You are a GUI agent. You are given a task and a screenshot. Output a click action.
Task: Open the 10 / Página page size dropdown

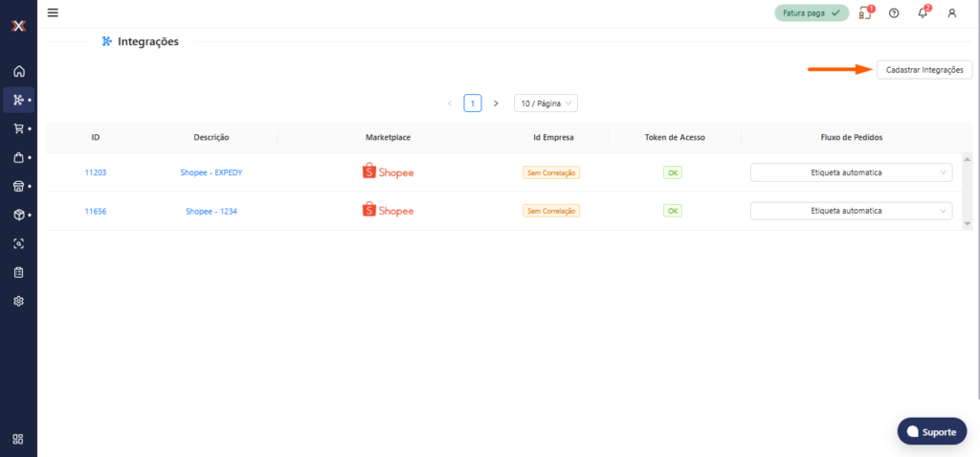tap(546, 103)
